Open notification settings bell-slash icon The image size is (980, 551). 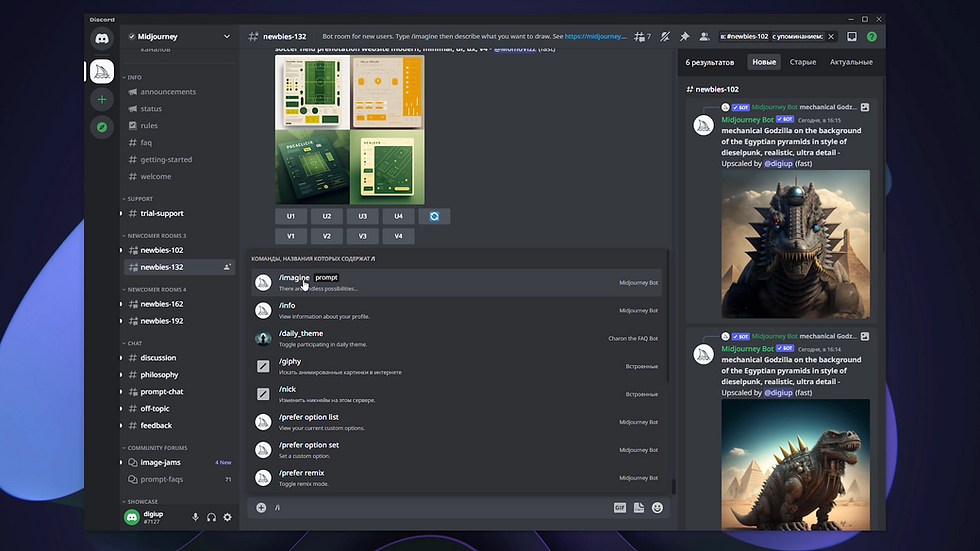(x=665, y=37)
